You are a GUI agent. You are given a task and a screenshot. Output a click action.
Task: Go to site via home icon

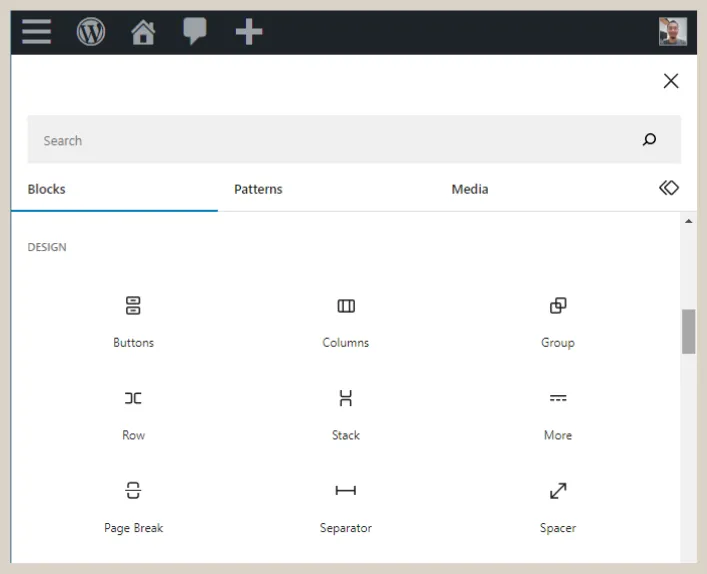pyautogui.click(x=143, y=32)
